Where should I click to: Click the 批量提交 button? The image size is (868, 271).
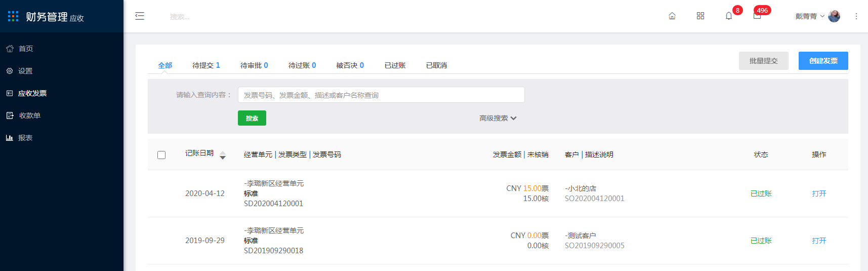[x=764, y=61]
